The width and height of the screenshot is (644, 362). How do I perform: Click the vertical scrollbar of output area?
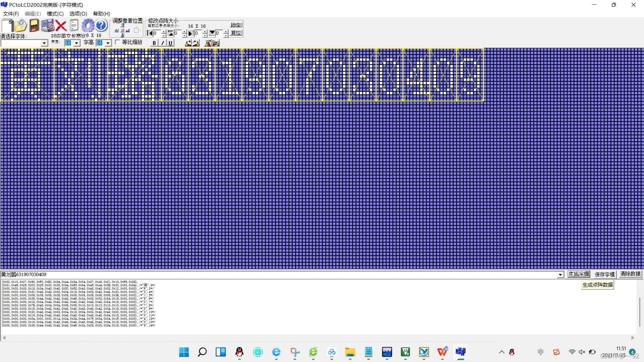tap(640, 312)
